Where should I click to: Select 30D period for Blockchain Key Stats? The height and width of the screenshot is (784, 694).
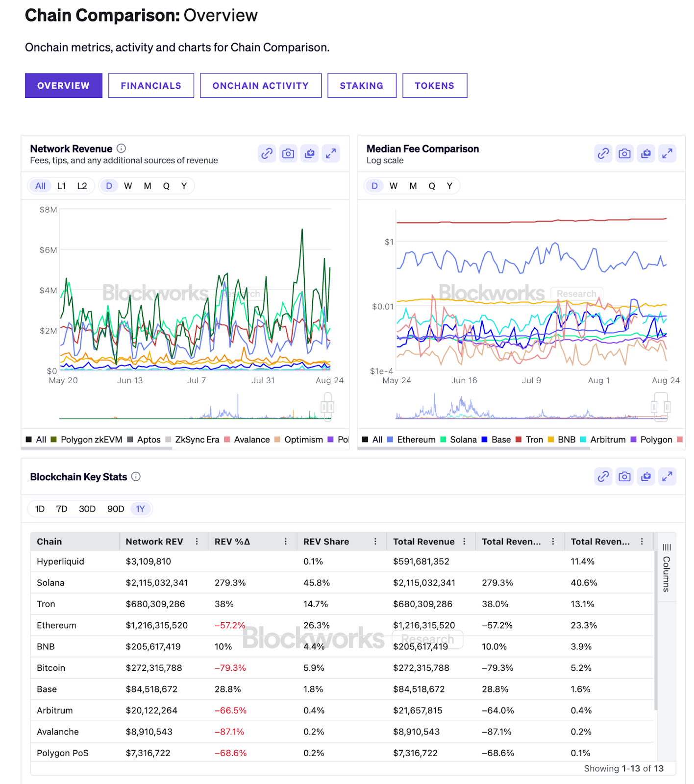pos(87,509)
